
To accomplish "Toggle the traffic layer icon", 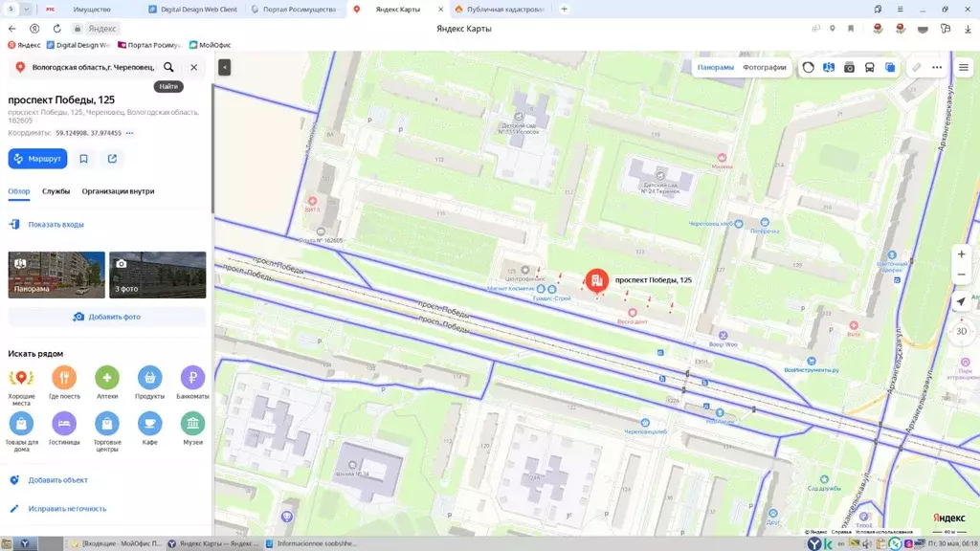I will click(x=808, y=68).
